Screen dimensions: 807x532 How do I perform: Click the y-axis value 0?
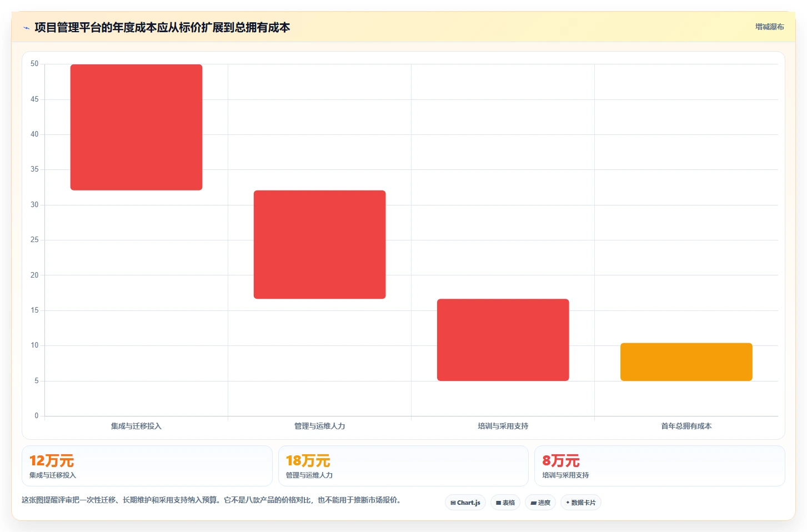coord(37,416)
